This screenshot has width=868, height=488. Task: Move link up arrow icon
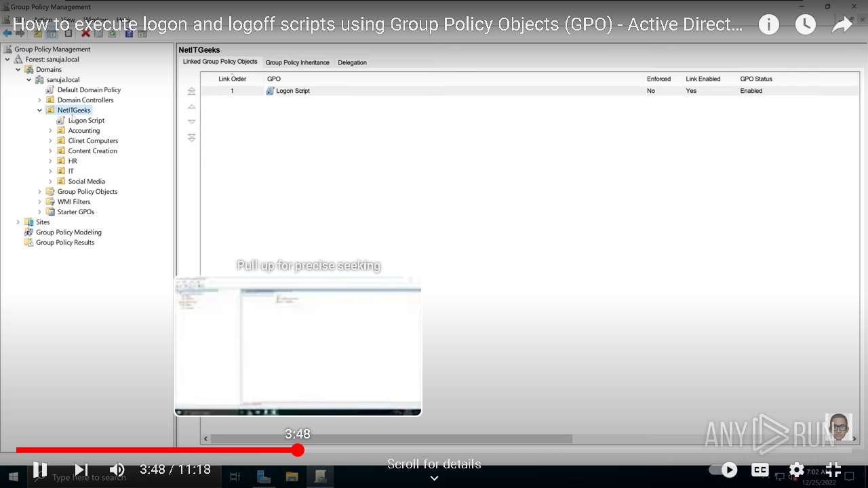click(191, 106)
